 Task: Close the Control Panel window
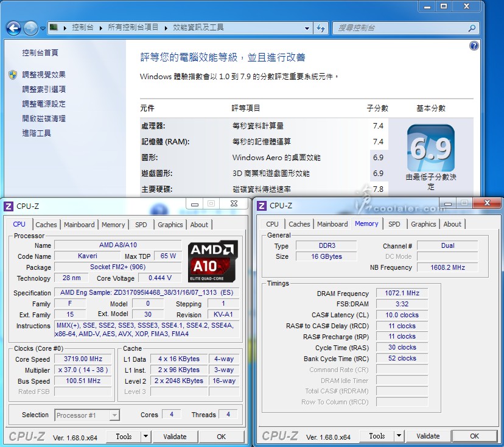tap(467, 6)
